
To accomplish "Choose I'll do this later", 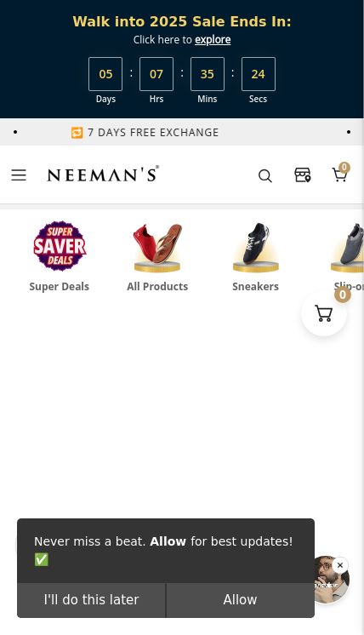I will 91,600.
